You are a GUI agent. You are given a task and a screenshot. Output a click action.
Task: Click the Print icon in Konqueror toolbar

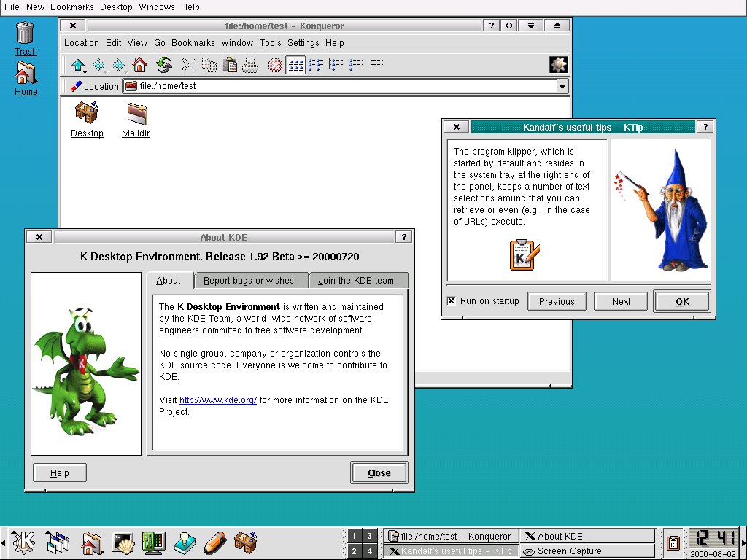(x=250, y=65)
